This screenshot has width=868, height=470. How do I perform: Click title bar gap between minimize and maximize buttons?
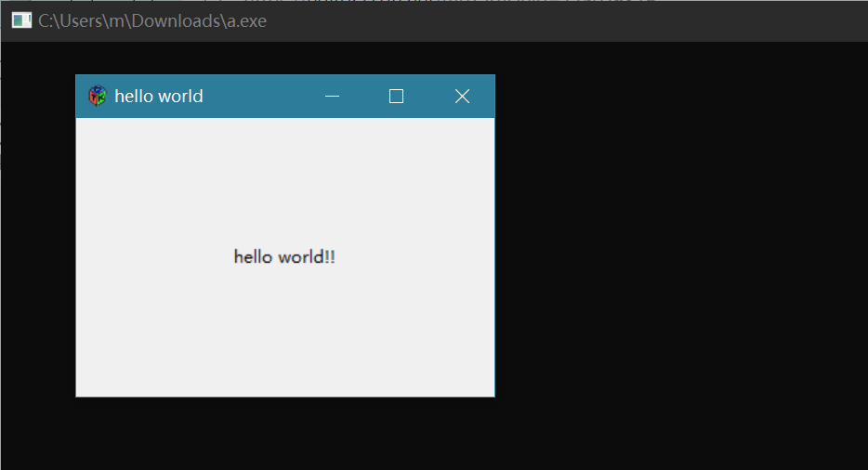[x=364, y=97]
